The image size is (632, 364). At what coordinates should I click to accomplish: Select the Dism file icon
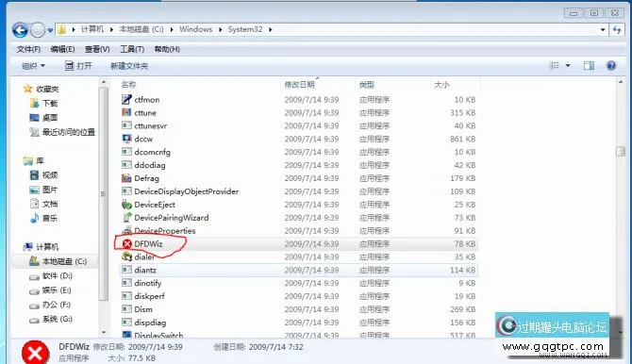[x=126, y=308]
